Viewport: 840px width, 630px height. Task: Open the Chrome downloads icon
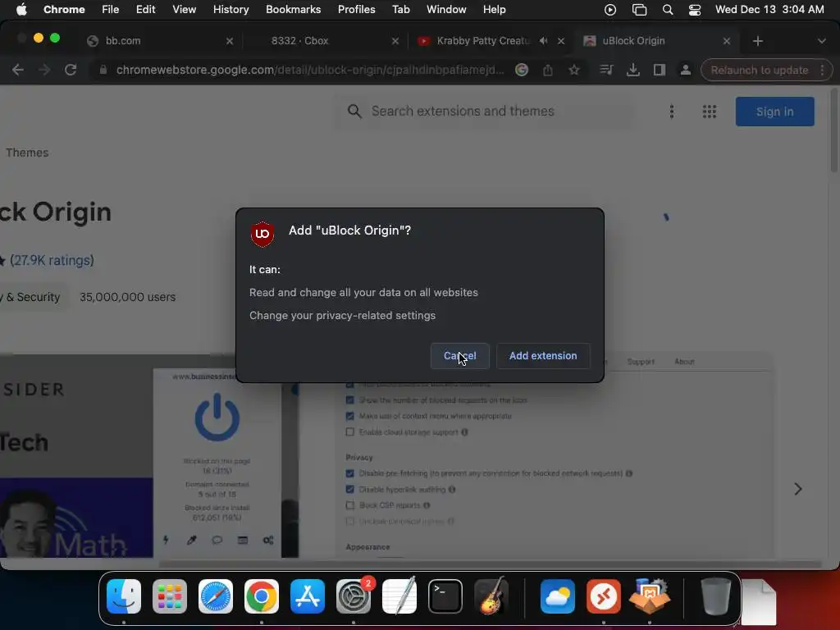[632, 70]
